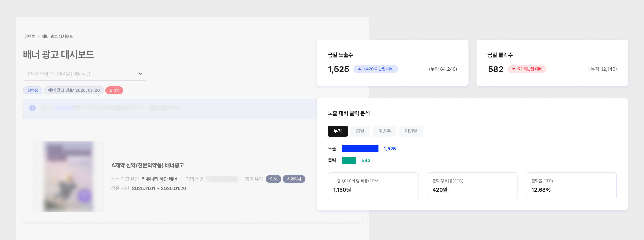
Task: Click the 금일 클릭수 value 582
Action: pos(496,69)
